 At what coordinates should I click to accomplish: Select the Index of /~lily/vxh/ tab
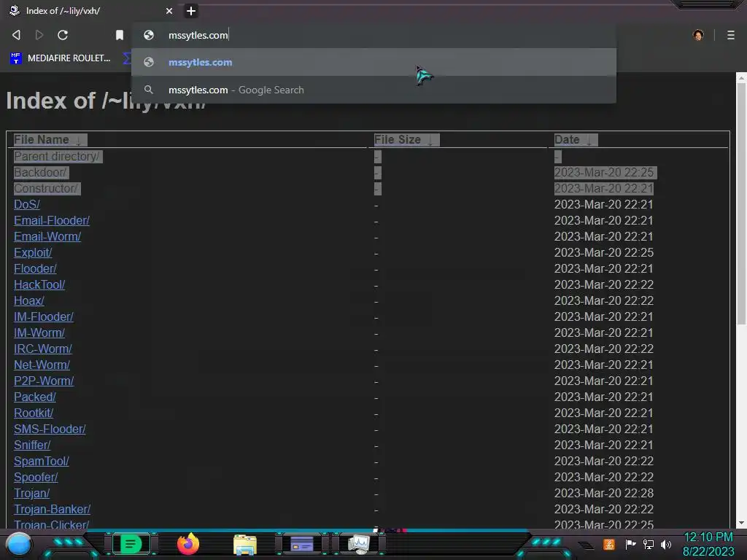click(91, 10)
